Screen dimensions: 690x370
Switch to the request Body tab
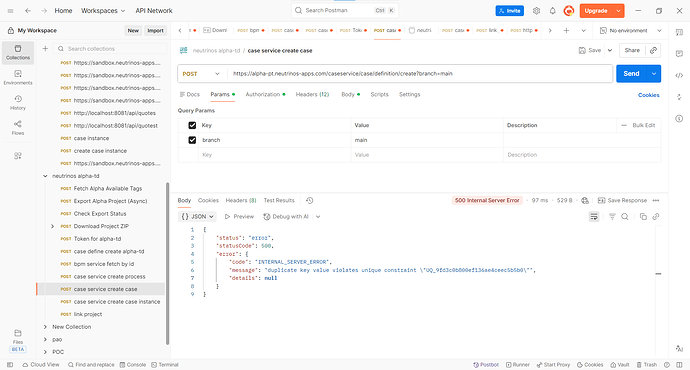click(350, 95)
